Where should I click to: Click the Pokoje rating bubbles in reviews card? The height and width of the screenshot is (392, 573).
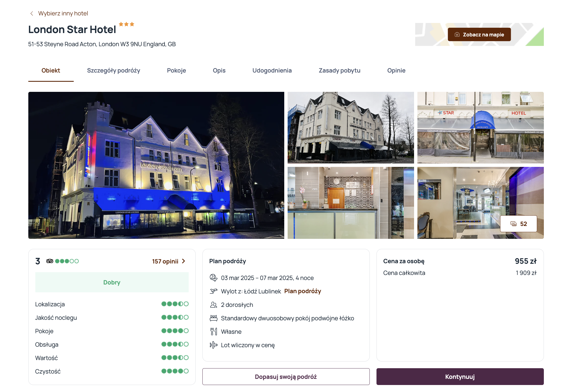click(x=175, y=331)
